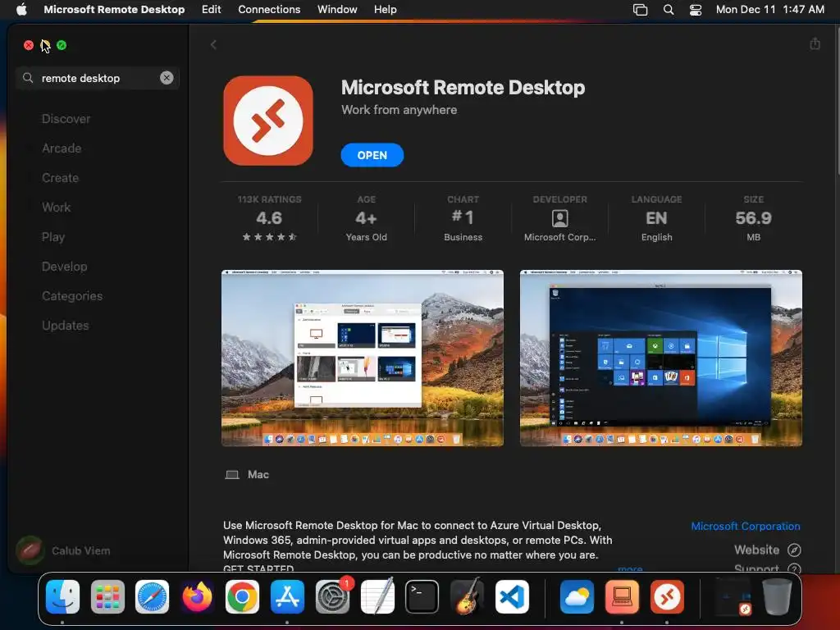Click the date and time in menu bar

coord(769,9)
